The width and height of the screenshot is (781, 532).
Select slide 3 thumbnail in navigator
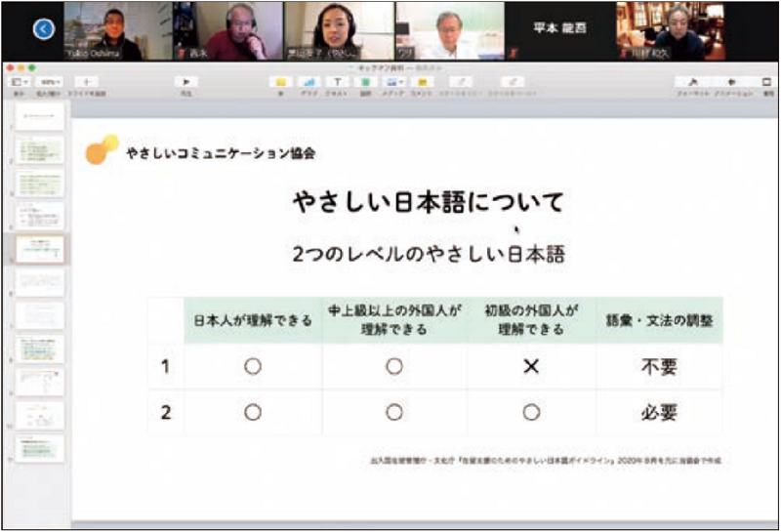coord(39,184)
